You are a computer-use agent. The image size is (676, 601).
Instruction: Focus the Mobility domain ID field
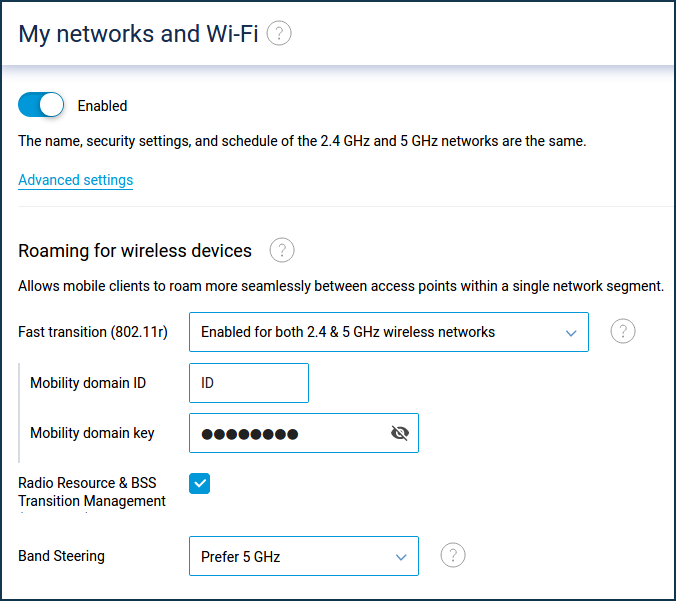249,383
